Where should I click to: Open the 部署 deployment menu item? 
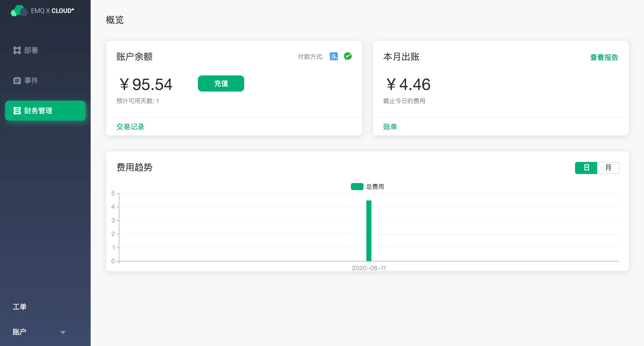31,50
